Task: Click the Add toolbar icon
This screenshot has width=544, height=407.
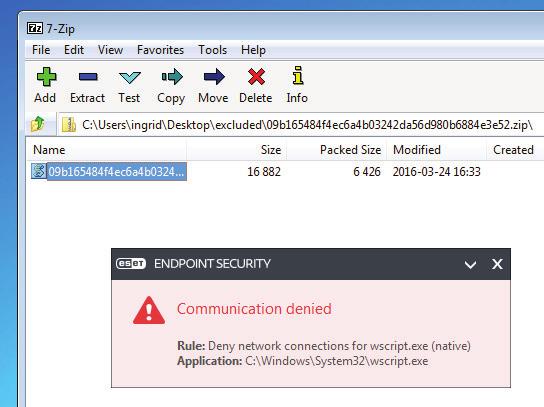Action: coord(46,77)
